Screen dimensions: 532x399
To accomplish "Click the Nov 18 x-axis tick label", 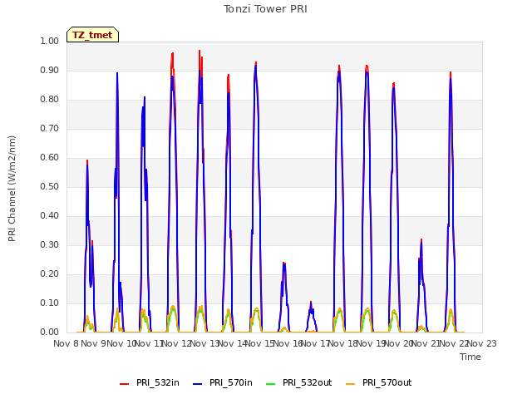I will coord(343,343).
